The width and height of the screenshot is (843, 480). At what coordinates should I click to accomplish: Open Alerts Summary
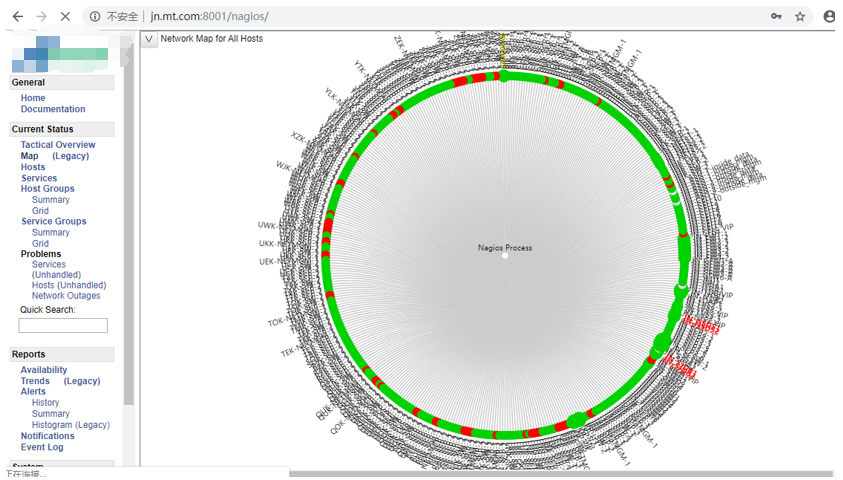(x=51, y=414)
